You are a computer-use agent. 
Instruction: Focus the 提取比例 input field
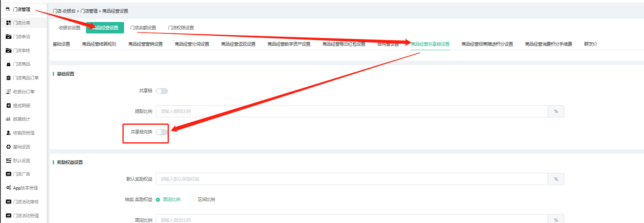click(x=352, y=111)
